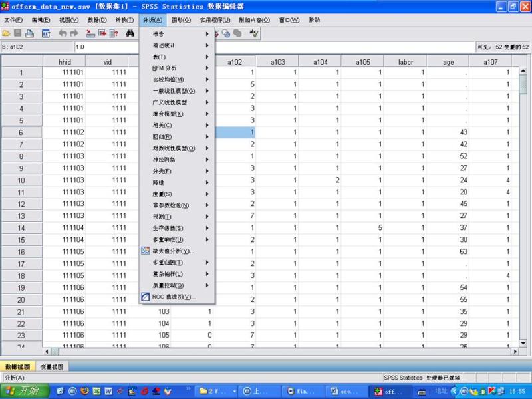Open the 非参数检验(N) submenu
This screenshot has height=399, width=532.
pos(177,205)
